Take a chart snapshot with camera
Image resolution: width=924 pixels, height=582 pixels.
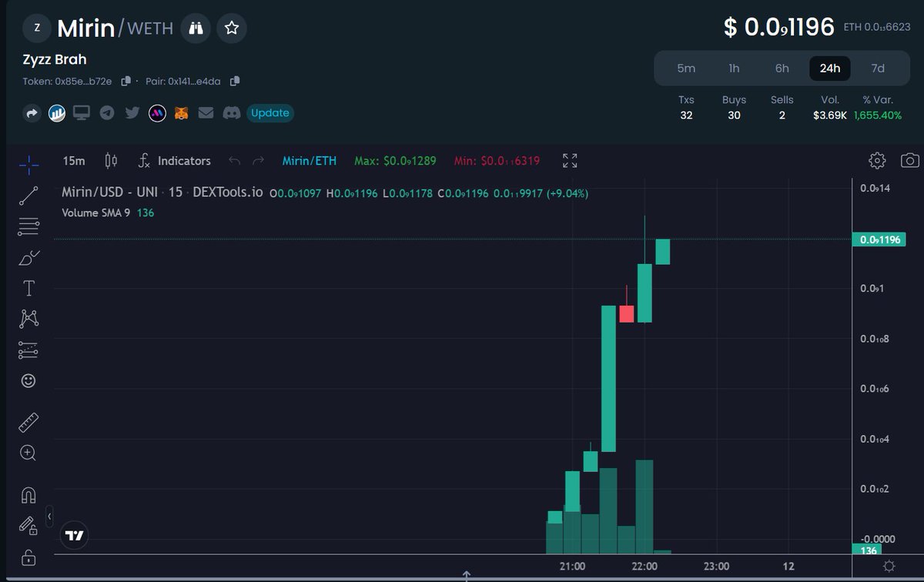(910, 161)
